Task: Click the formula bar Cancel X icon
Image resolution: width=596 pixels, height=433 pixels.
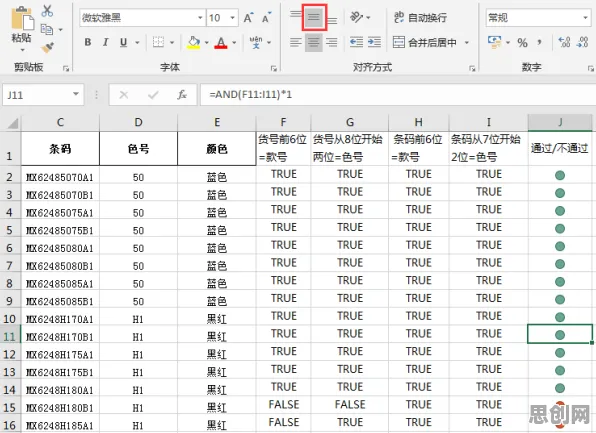Action: (124, 95)
